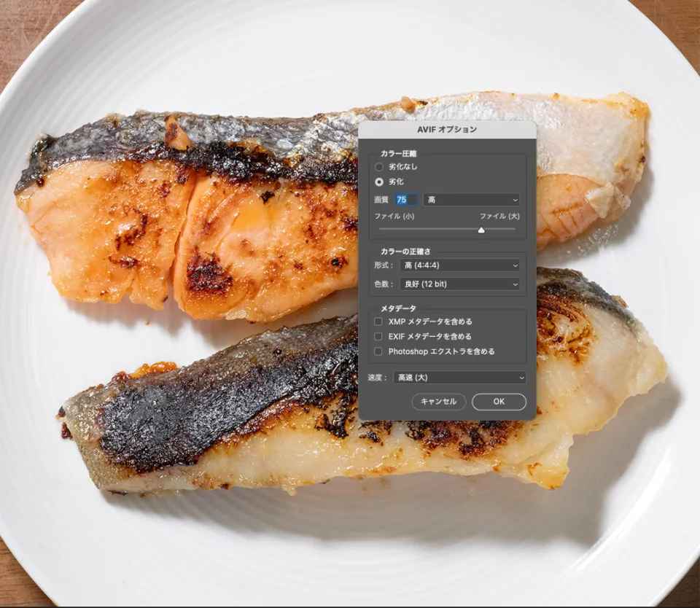Image resolution: width=700 pixels, height=608 pixels.
Task: Open the 色数 dropdown showing 良好 (12 bit)
Action: tap(459, 284)
